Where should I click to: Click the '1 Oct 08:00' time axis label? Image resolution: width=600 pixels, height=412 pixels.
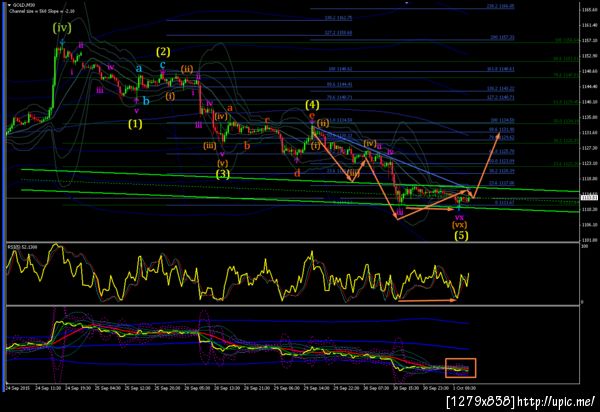click(x=464, y=388)
